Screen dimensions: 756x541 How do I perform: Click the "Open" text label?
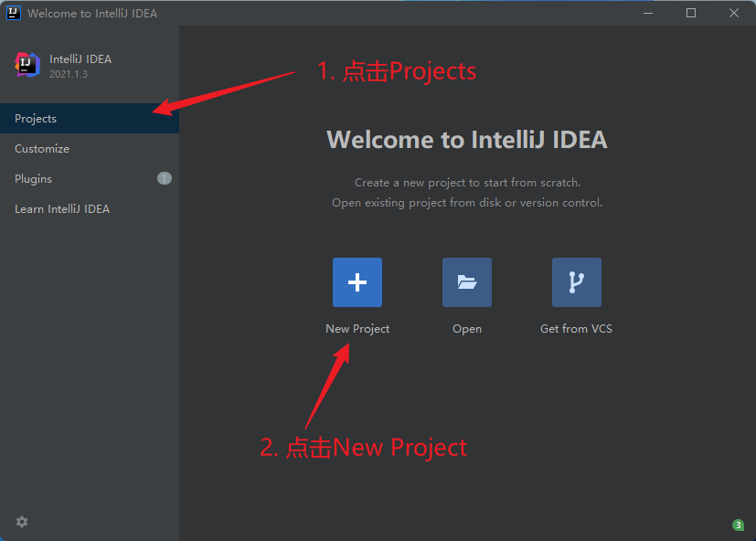(x=466, y=329)
